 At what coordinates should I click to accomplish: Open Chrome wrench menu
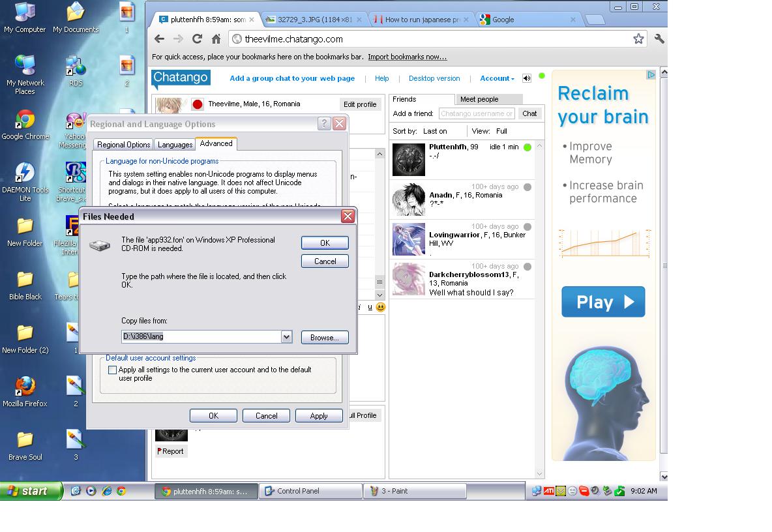point(659,39)
